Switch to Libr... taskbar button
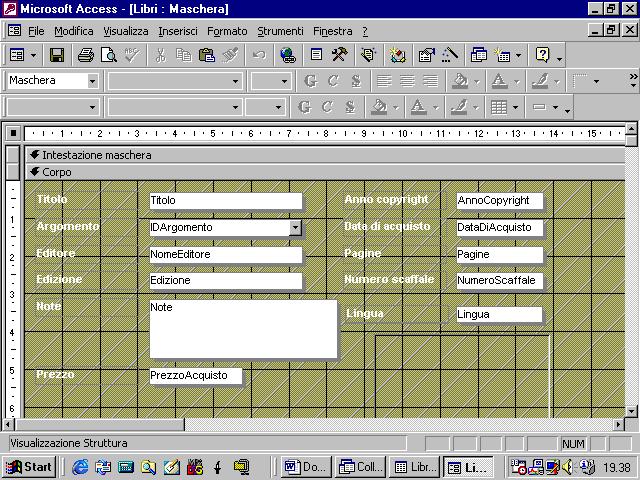Image resolution: width=640 pixels, height=480 pixels. pyautogui.click(x=415, y=467)
